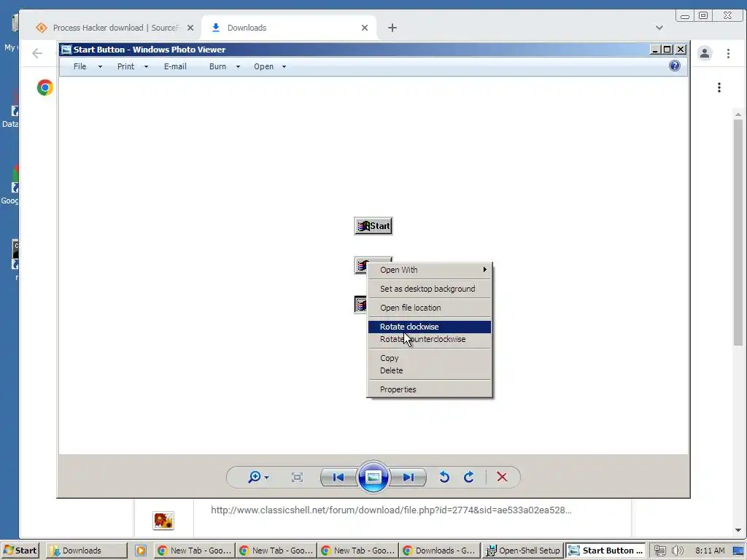The image size is (747, 560).
Task: Open Properties from context menu
Action: coord(429,389)
